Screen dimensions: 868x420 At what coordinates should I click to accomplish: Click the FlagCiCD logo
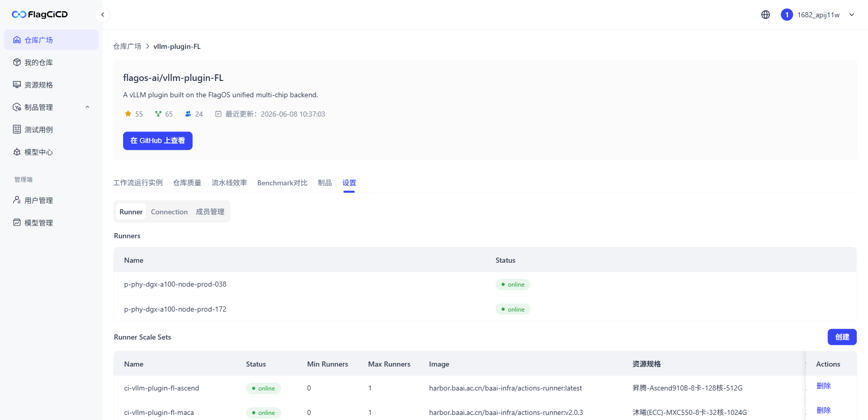(x=40, y=14)
